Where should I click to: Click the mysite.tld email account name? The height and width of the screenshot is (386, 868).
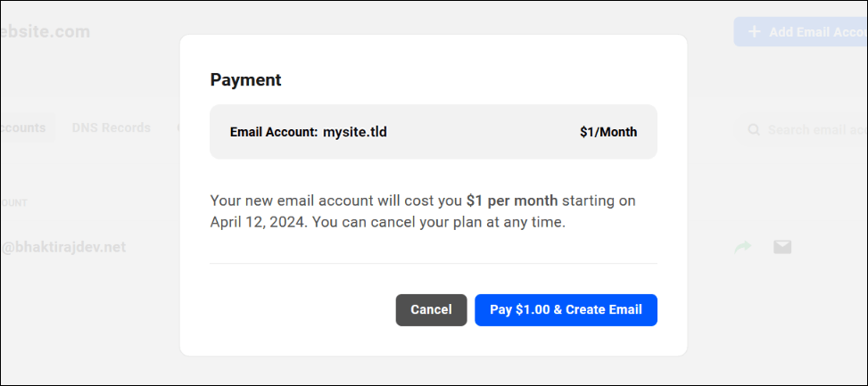355,132
